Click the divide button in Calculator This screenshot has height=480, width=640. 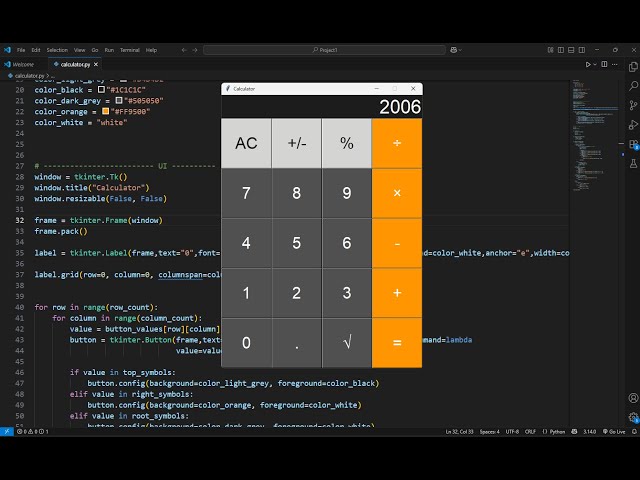pyautogui.click(x=397, y=143)
